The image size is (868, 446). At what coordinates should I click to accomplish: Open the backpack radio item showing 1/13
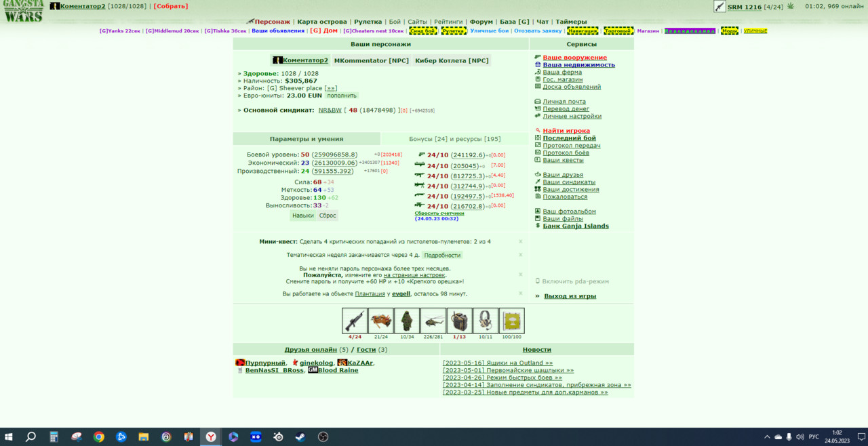pos(459,321)
